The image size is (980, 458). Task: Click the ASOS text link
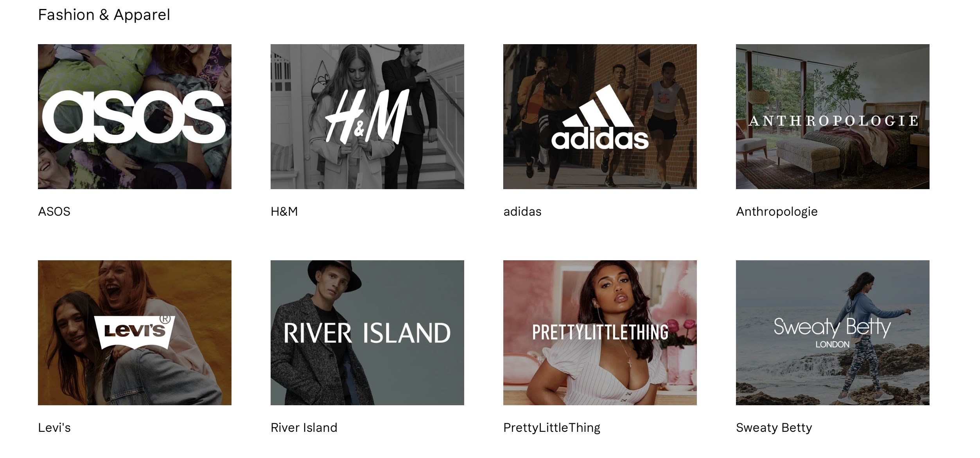pyautogui.click(x=54, y=211)
